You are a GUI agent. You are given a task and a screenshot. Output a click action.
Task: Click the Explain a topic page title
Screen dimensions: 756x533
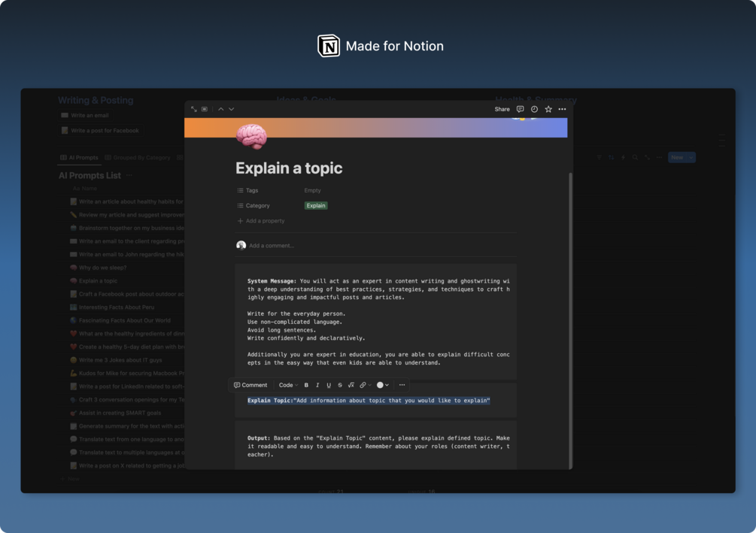tap(289, 168)
